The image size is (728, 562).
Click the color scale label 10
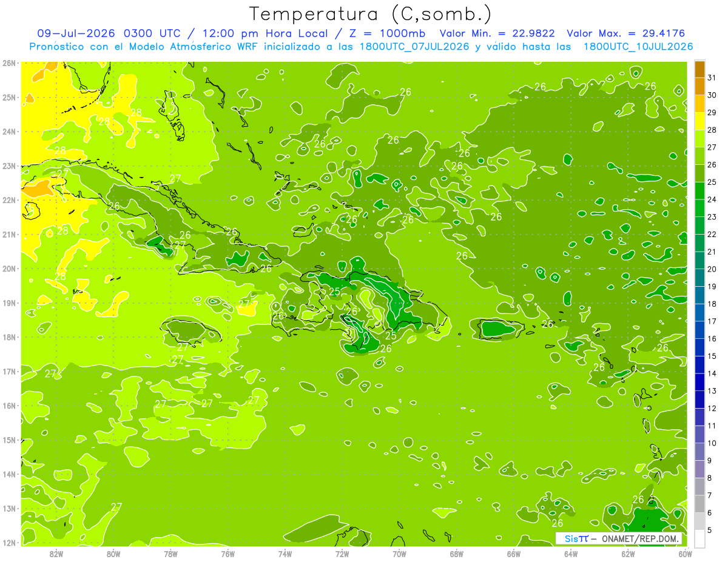click(712, 443)
